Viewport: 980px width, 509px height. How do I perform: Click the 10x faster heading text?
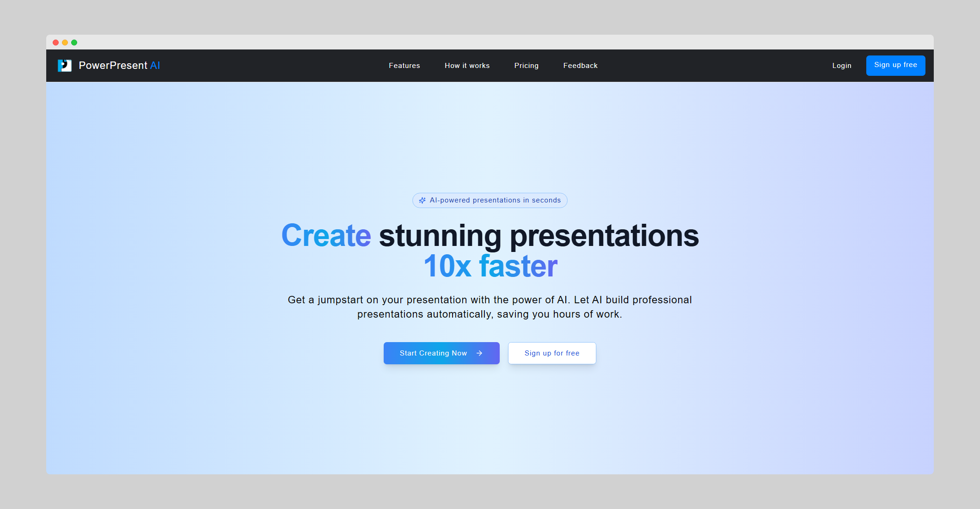coord(490,265)
